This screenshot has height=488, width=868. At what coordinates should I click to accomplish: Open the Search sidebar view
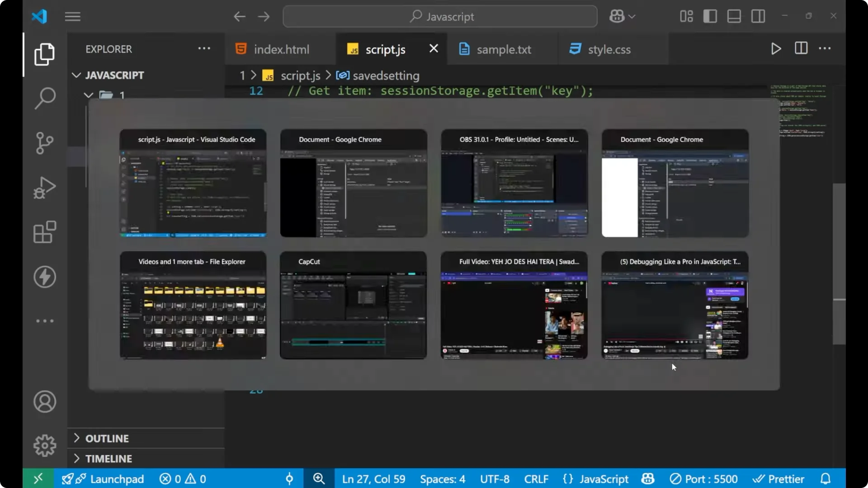(44, 98)
